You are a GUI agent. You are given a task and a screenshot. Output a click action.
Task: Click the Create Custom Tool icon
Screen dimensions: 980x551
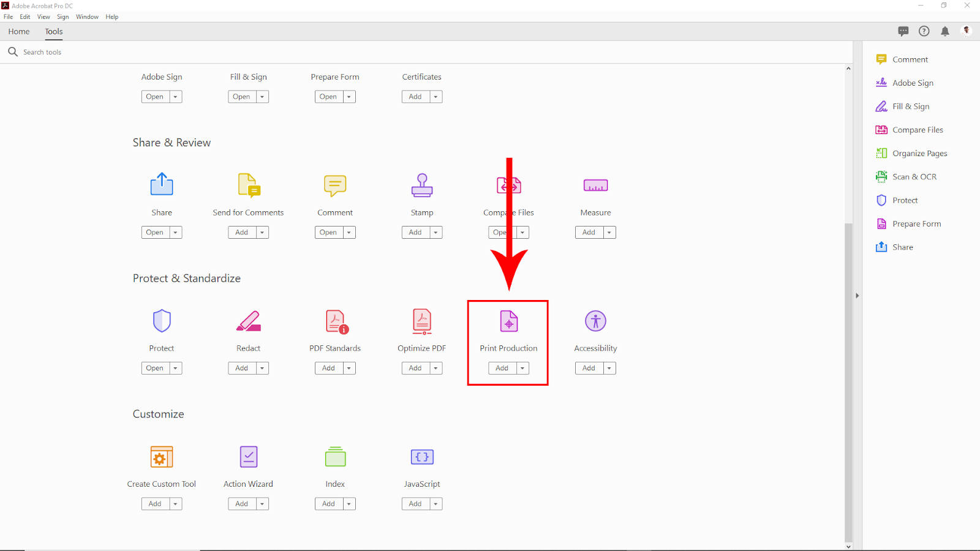162,457
